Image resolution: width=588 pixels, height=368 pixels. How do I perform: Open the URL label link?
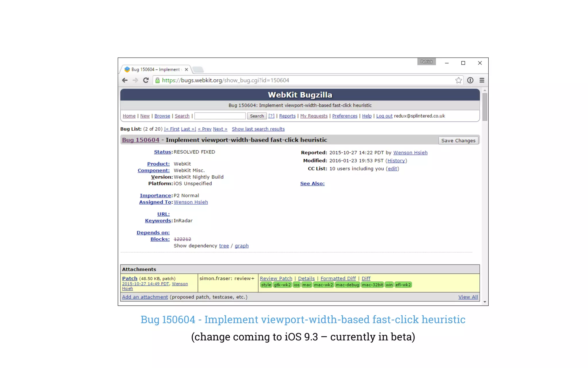(163, 214)
